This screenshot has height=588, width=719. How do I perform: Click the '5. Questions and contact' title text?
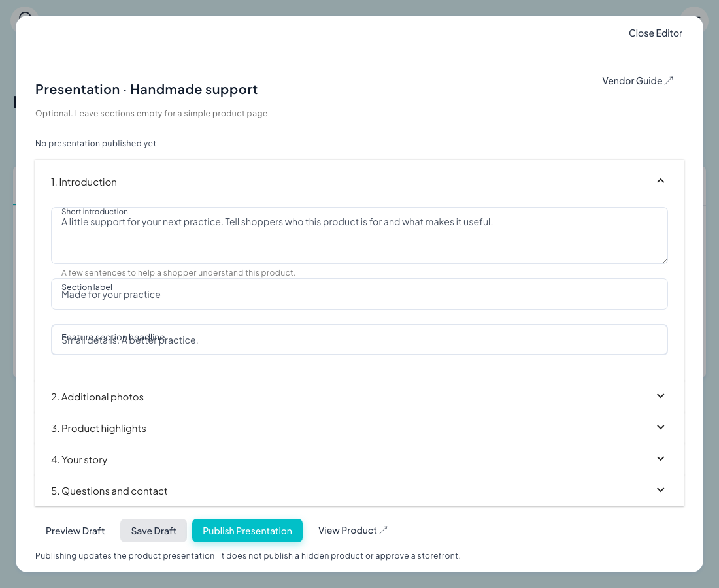(x=109, y=491)
